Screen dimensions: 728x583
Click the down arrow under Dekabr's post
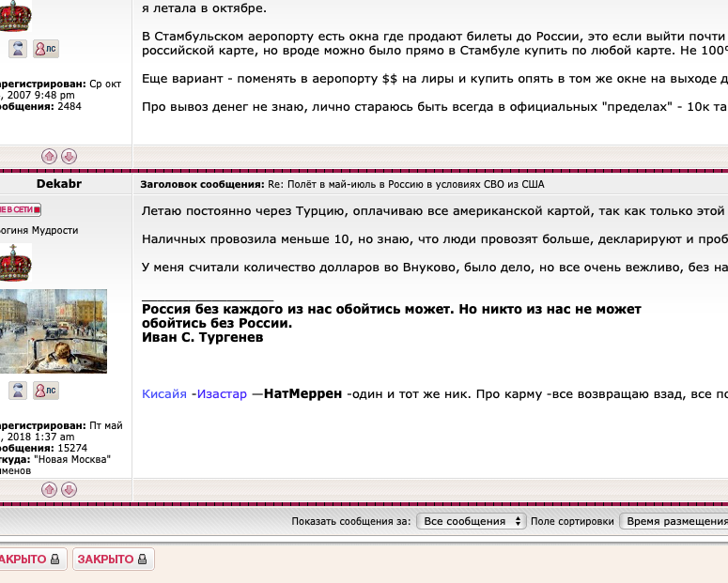69,489
